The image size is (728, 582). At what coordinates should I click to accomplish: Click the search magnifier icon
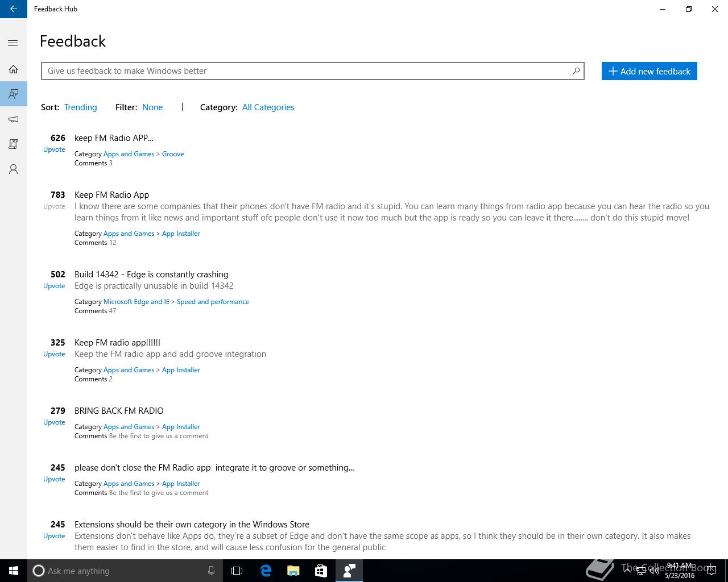pos(576,71)
